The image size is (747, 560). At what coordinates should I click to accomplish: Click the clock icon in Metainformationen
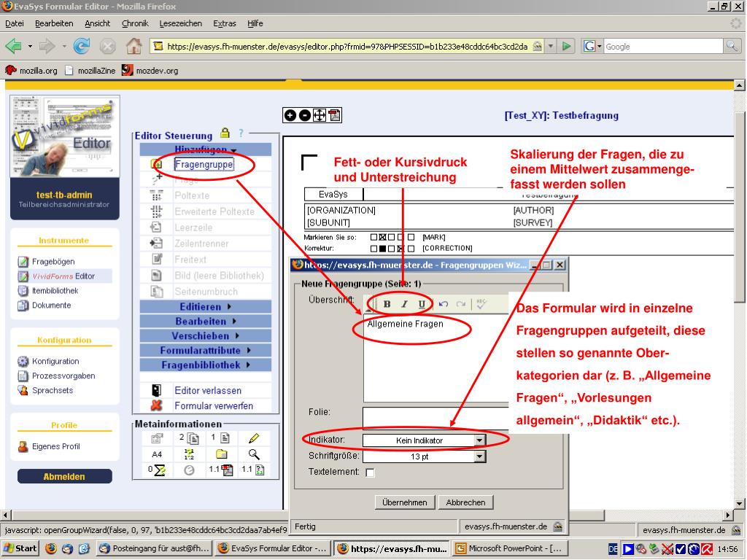(x=189, y=470)
